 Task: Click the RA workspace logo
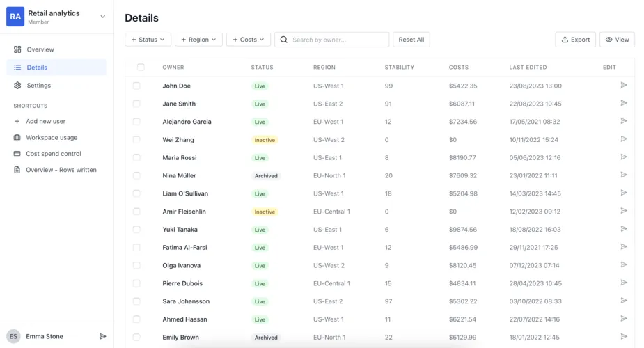pos(15,17)
